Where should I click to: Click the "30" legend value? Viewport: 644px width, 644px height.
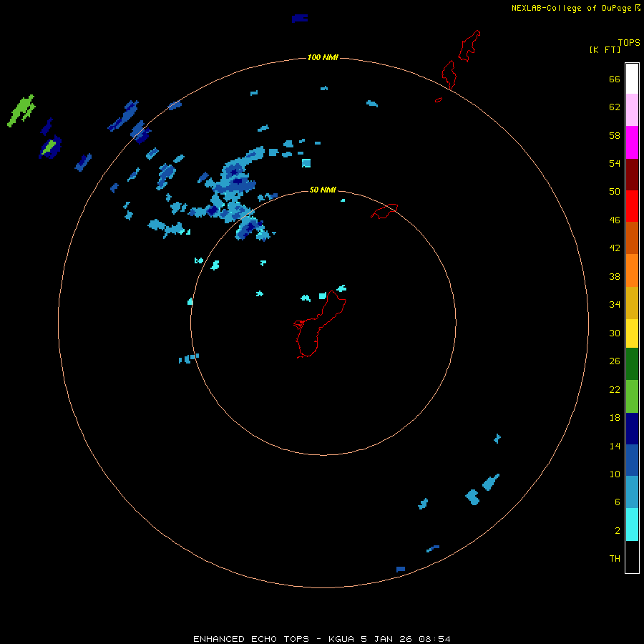click(615, 333)
